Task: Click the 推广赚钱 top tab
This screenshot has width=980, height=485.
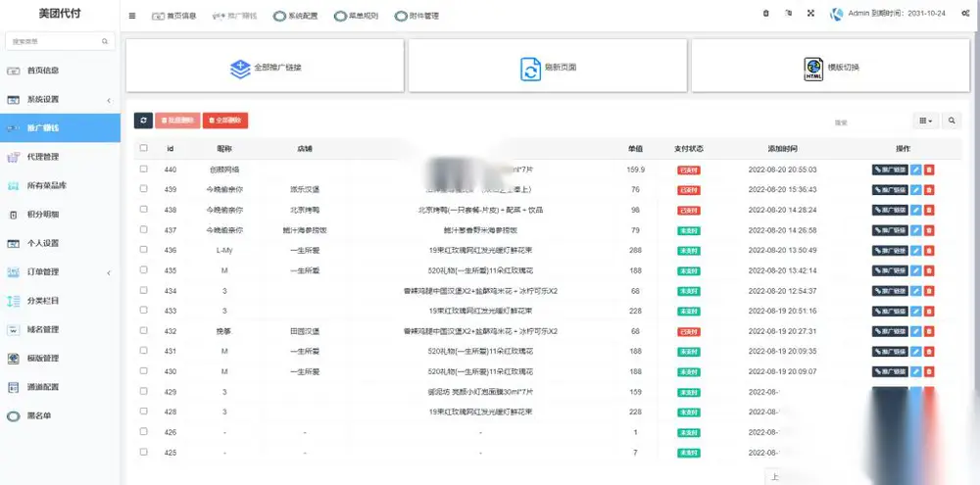Action: [x=234, y=16]
